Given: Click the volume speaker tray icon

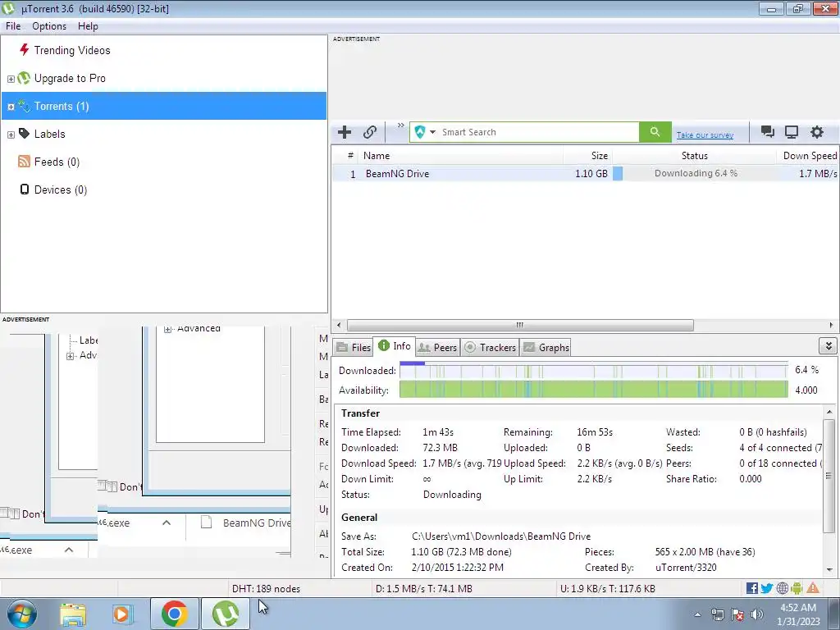Looking at the screenshot, I should 757,614.
